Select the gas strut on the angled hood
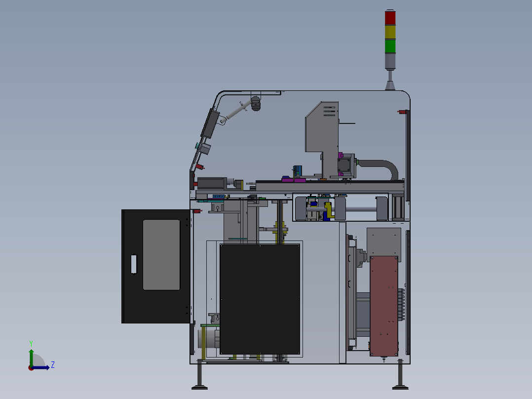Viewport: 532px width, 399px height. pos(236,111)
